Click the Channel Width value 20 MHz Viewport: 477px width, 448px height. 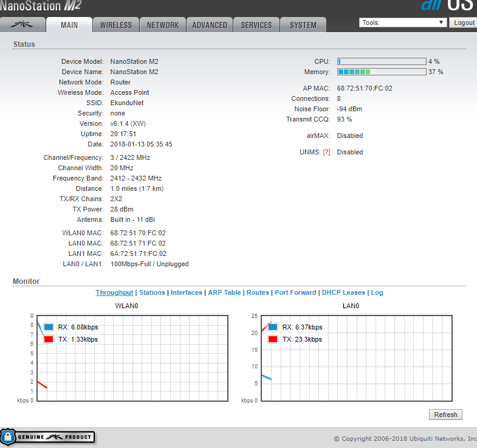pyautogui.click(x=122, y=168)
